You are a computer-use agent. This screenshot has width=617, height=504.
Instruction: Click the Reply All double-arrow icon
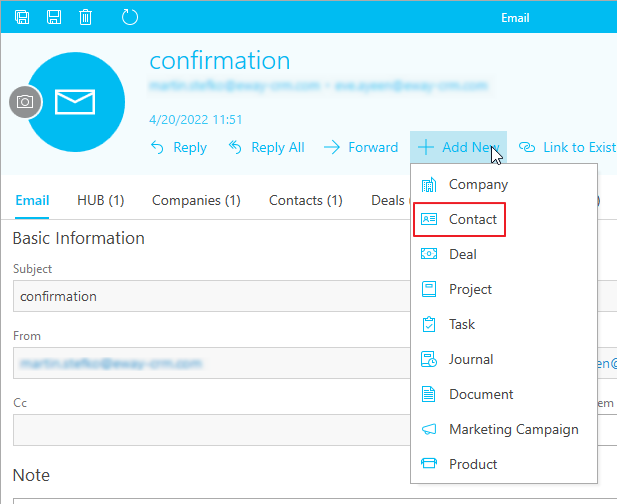pos(235,148)
